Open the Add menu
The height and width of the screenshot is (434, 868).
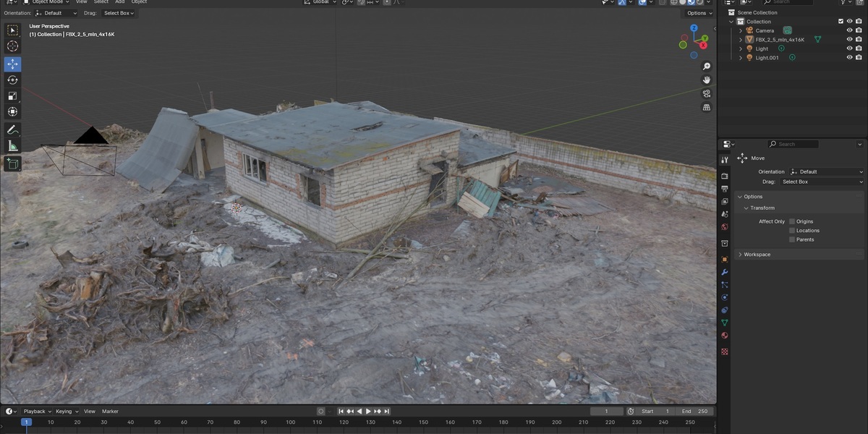[x=120, y=2]
